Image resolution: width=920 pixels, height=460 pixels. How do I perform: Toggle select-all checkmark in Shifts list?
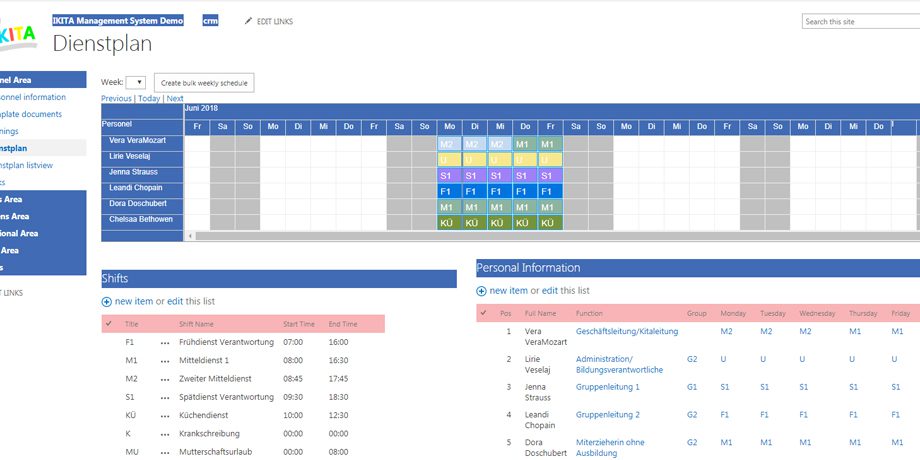tap(108, 324)
